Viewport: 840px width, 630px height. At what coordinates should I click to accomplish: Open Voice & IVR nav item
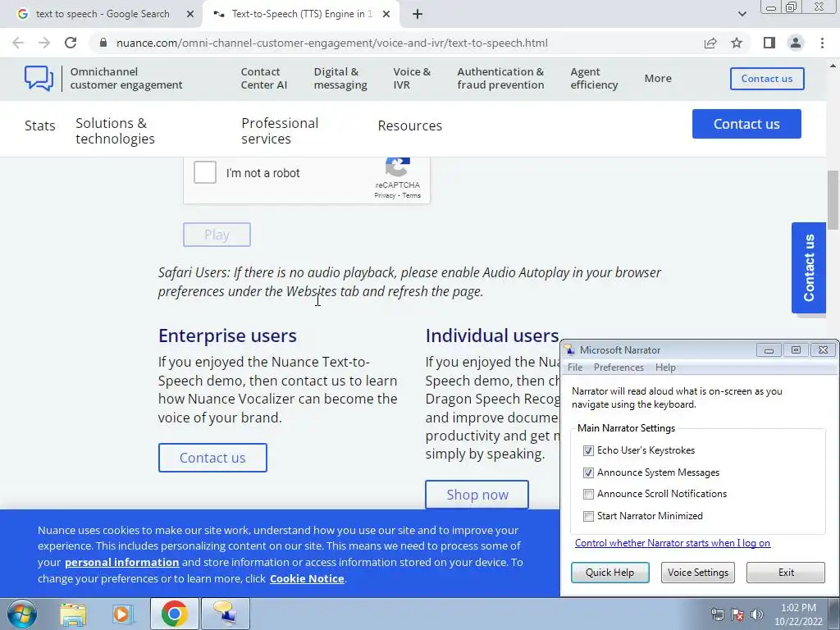click(412, 78)
